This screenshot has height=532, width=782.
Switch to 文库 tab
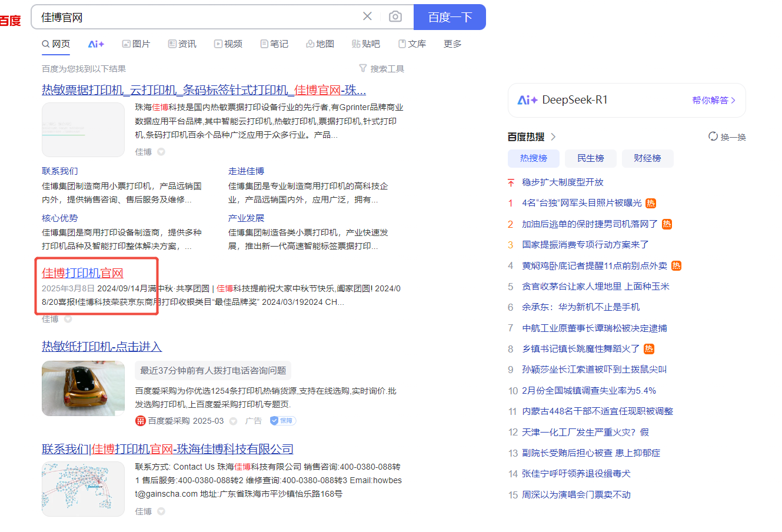pyautogui.click(x=411, y=44)
